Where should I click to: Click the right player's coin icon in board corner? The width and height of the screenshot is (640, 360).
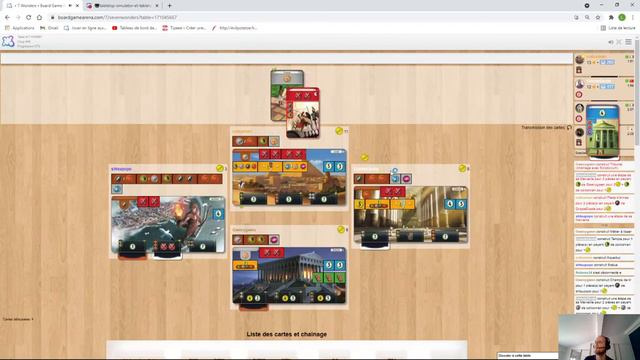[x=462, y=168]
